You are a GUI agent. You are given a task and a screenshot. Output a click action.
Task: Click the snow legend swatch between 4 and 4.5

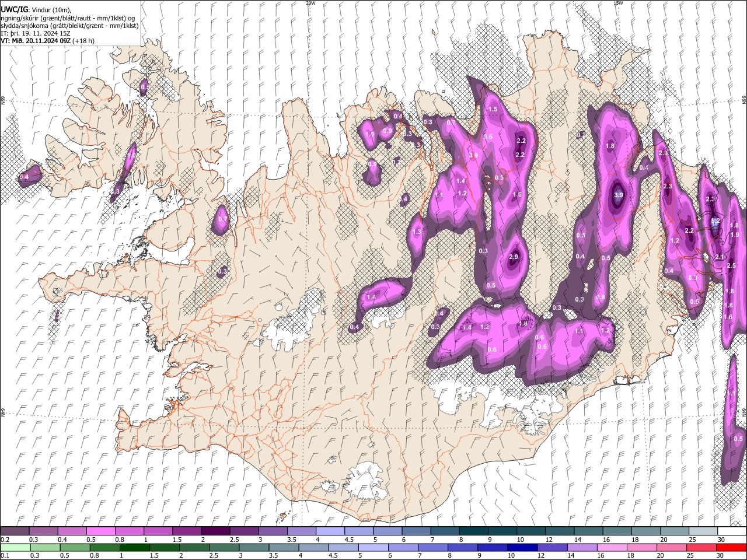click(330, 531)
